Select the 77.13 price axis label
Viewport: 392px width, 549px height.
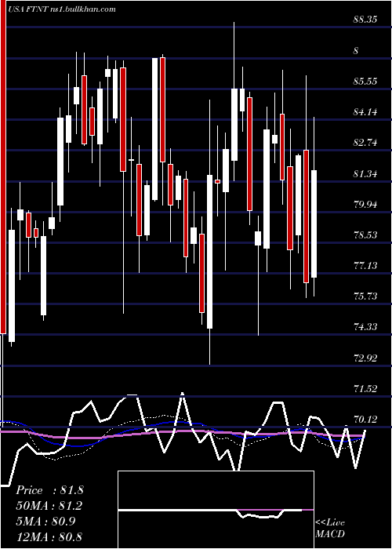pos(365,266)
